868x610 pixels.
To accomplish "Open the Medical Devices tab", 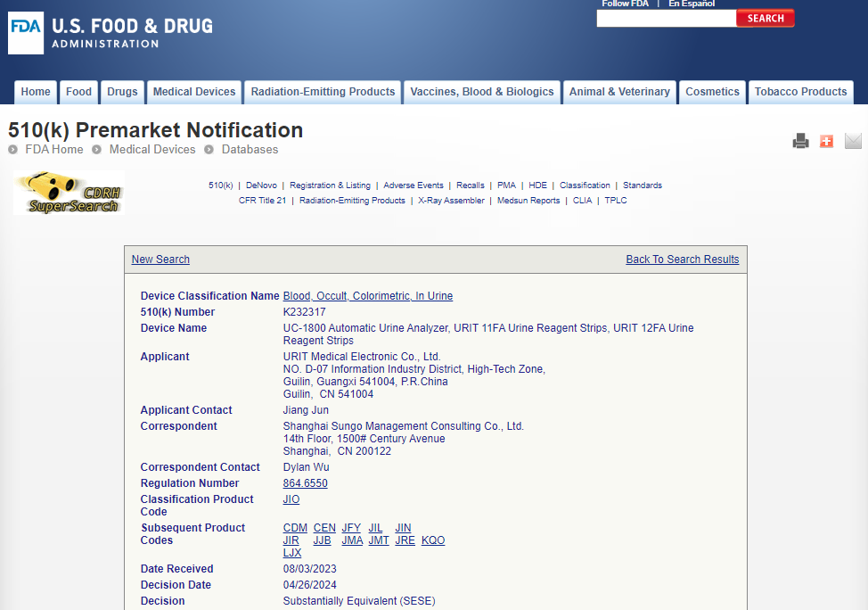I will tap(194, 92).
